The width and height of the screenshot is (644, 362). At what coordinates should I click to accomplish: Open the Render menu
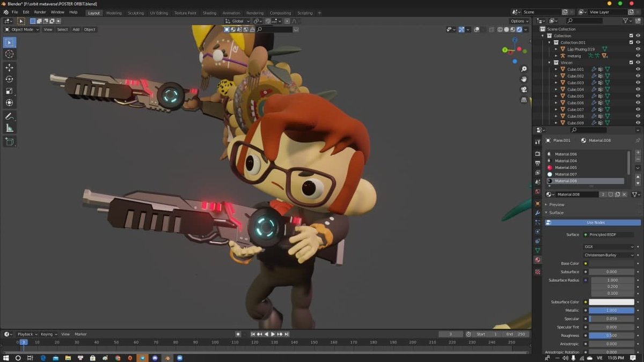click(40, 12)
